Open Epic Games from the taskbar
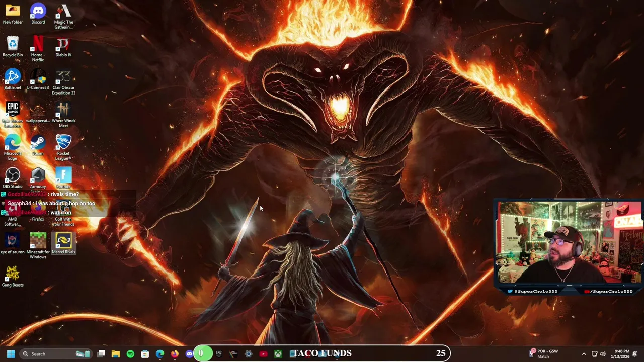Screen dimensions: 644x362 point(219,354)
